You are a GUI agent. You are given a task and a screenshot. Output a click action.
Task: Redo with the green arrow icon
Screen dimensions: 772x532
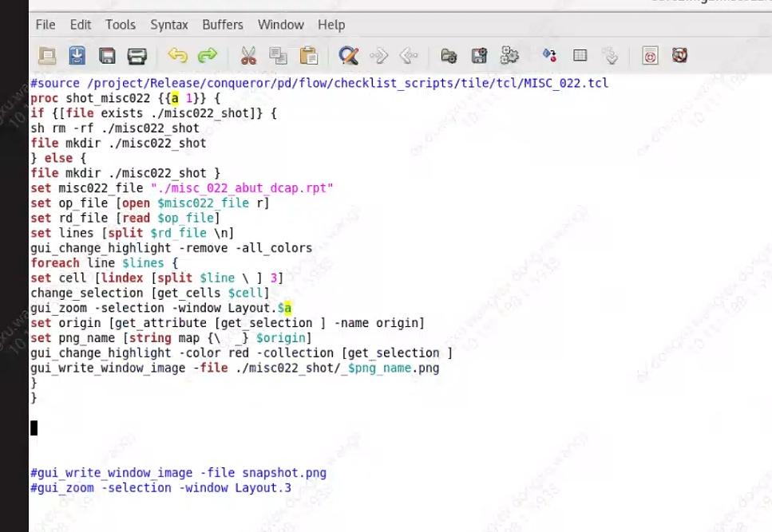click(208, 56)
